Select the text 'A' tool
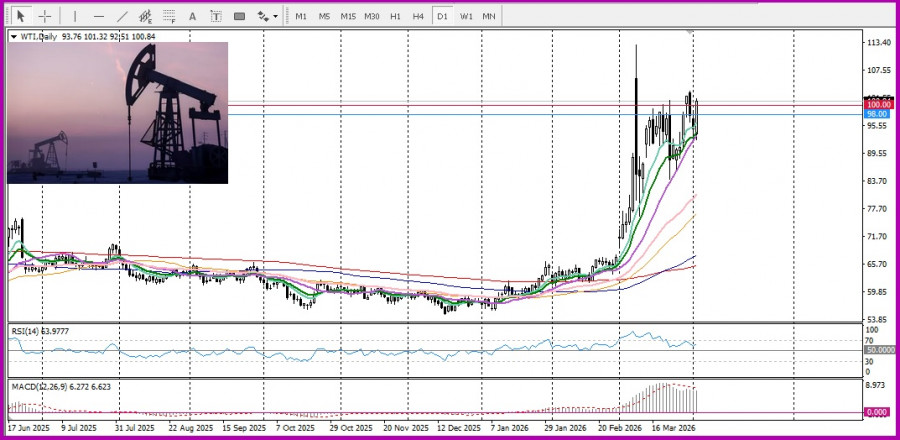900x440 pixels. pyautogui.click(x=192, y=16)
